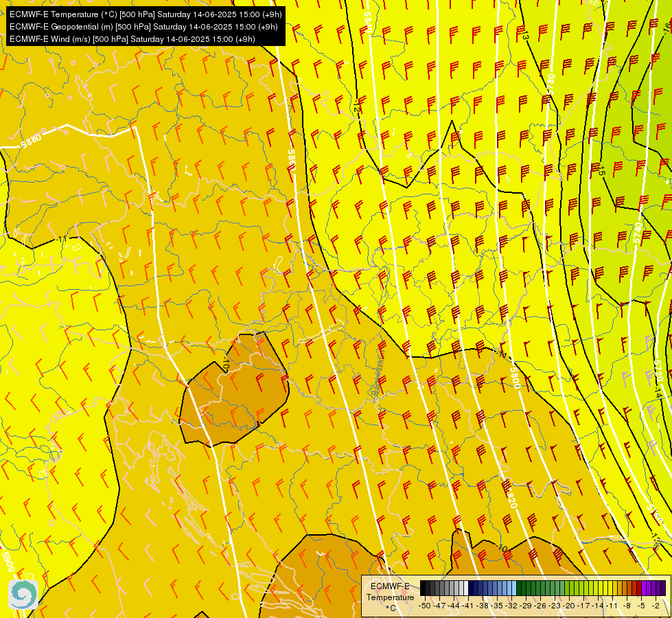Click the -38 value on the temperature scale
Image resolution: width=672 pixels, height=618 pixels.
(482, 606)
